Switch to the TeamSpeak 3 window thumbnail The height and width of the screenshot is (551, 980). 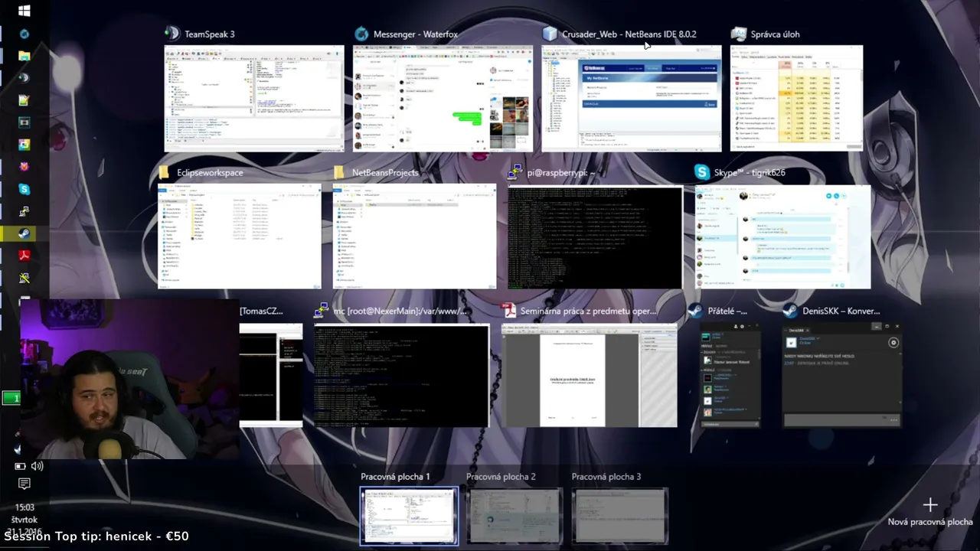pos(254,99)
